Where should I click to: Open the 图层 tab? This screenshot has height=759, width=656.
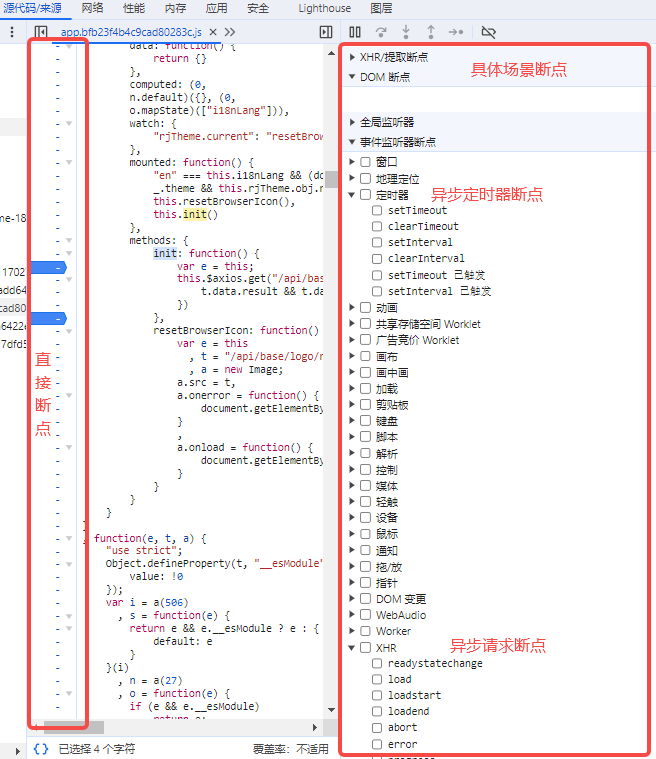pyautogui.click(x=381, y=8)
